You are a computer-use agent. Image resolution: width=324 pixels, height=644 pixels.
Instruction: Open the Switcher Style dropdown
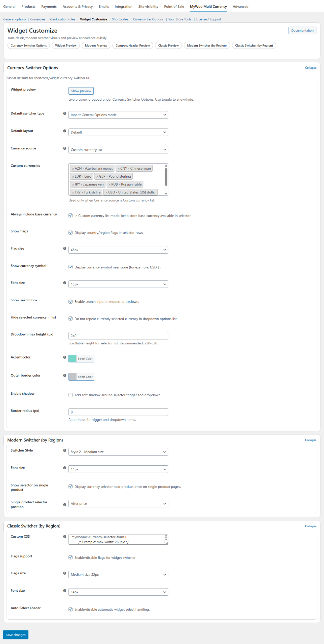(118, 452)
